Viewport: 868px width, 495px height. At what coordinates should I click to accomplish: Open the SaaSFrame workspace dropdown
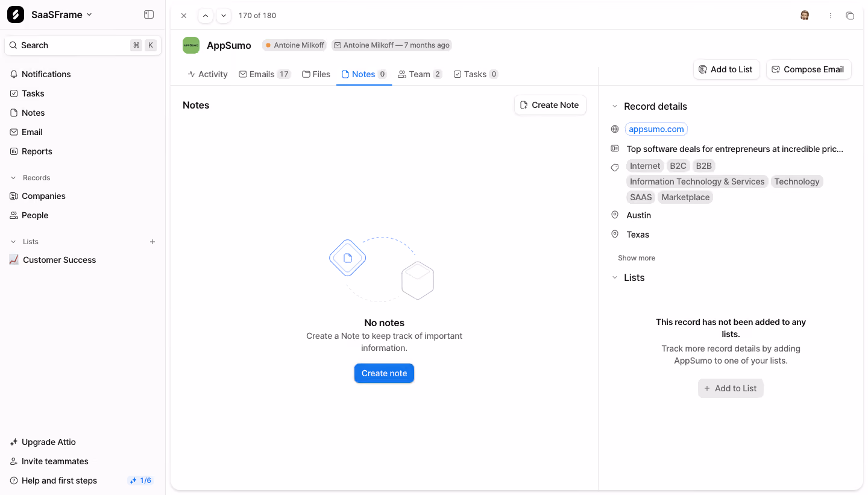click(x=61, y=14)
